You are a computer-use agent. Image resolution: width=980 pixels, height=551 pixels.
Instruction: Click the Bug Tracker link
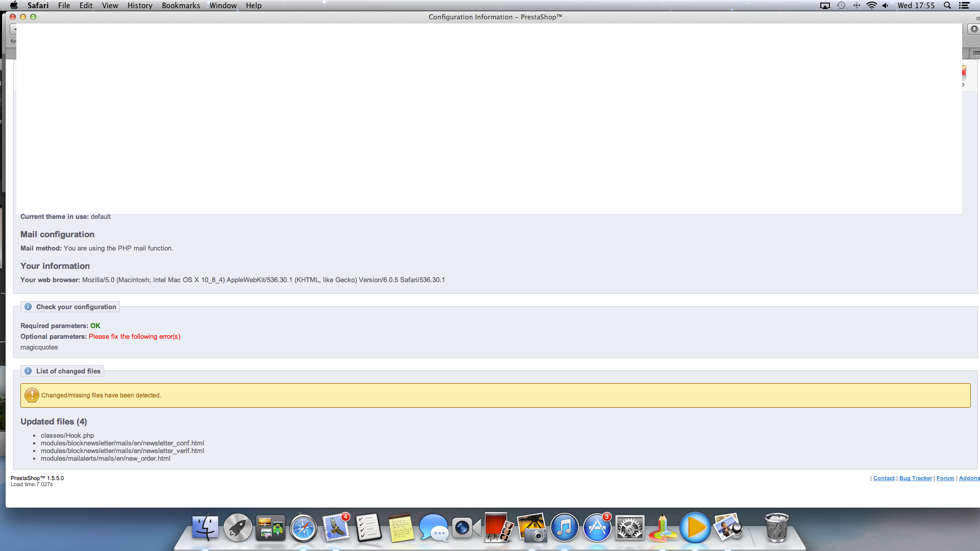915,478
